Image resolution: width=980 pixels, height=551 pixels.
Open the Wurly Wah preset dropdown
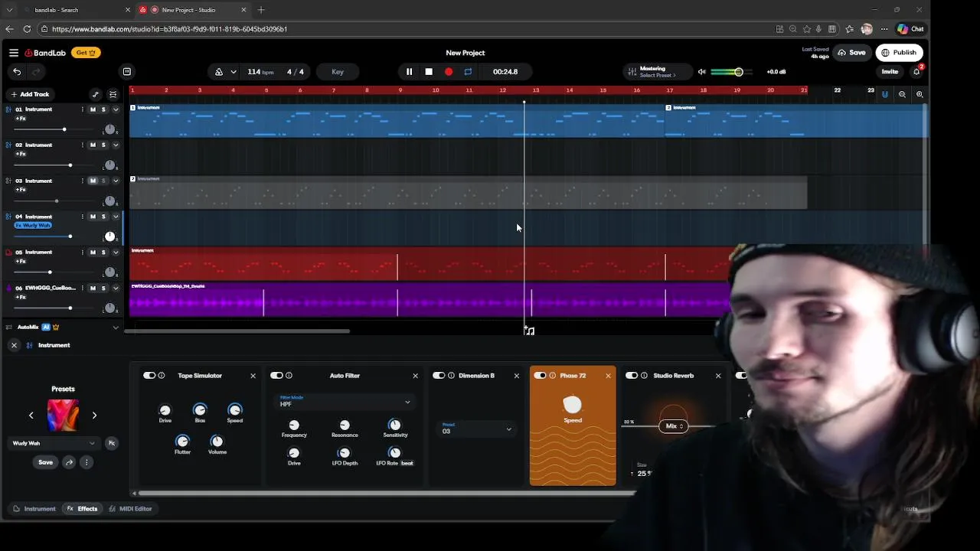(54, 443)
